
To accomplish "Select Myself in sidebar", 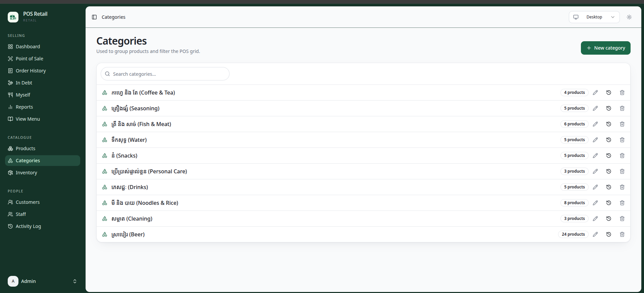I will point(43,95).
